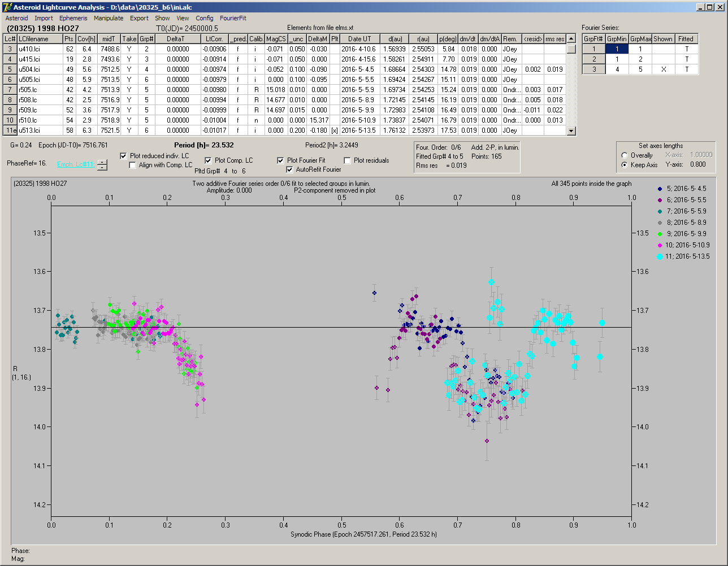This screenshot has height=566, width=728.
Task: Open the Show menu
Action: (x=162, y=18)
